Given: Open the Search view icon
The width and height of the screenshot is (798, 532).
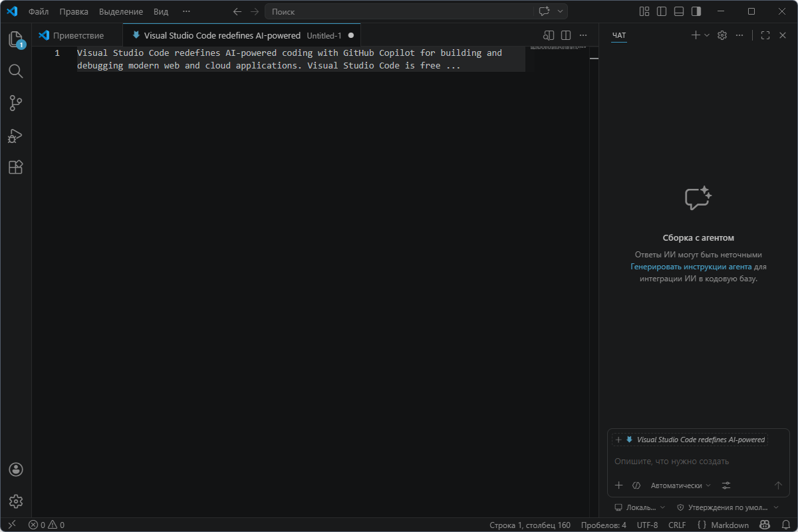Looking at the screenshot, I should click(16, 71).
